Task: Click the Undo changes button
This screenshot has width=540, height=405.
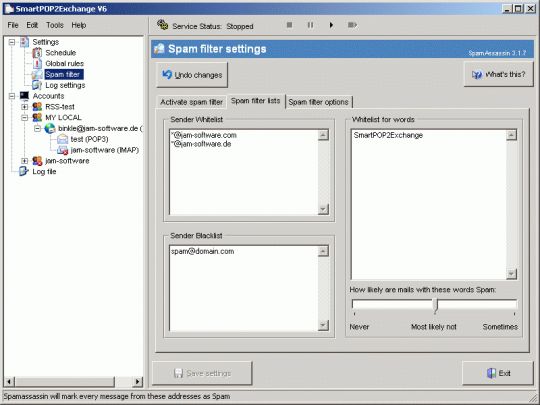Action: coord(192,75)
